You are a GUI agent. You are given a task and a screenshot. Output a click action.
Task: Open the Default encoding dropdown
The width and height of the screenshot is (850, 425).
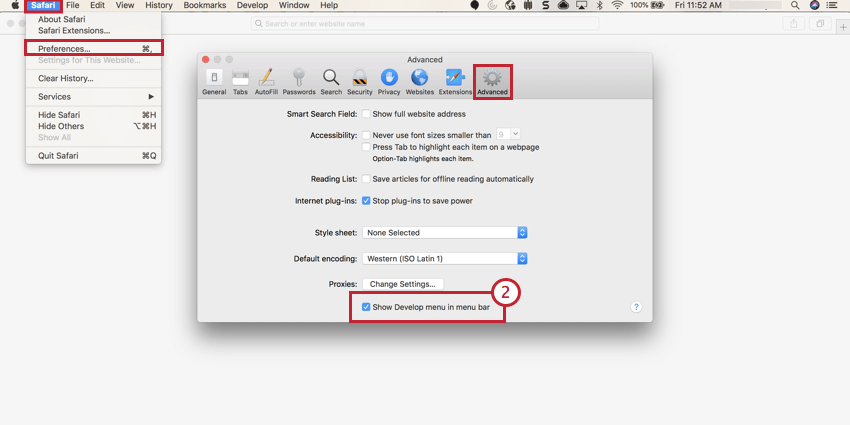445,259
